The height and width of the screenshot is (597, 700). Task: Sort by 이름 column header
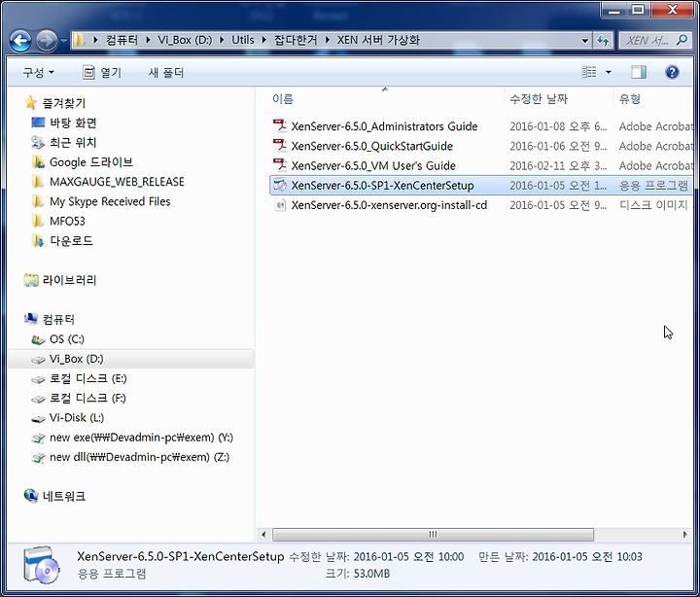tap(283, 98)
